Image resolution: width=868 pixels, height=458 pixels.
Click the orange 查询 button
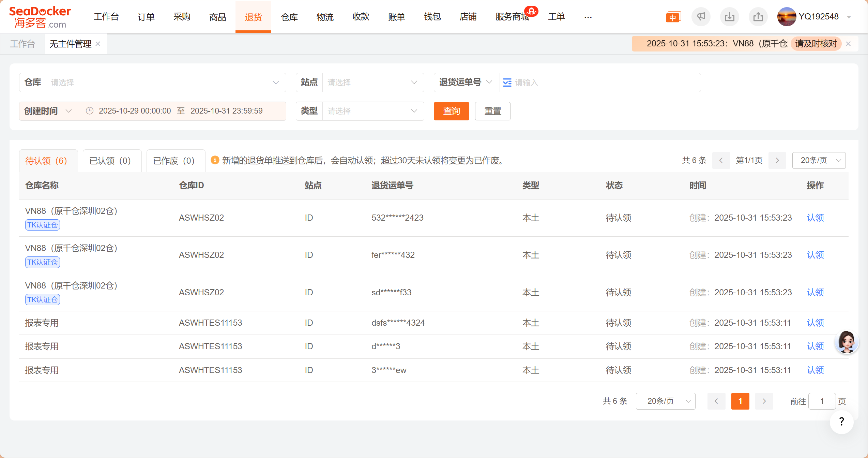(451, 111)
